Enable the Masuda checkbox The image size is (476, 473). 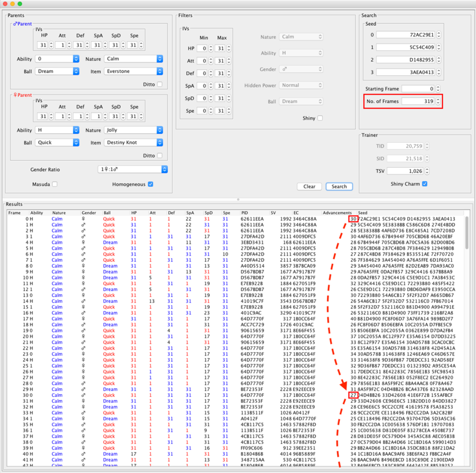coord(54,184)
